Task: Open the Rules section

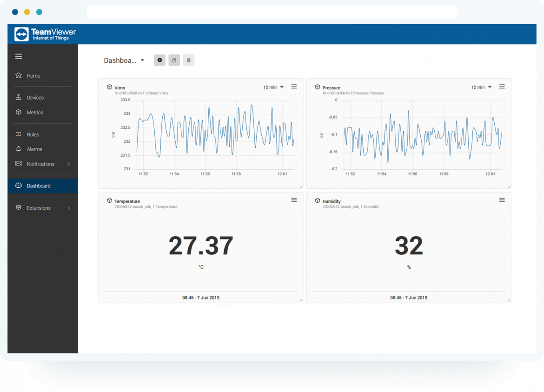Action: click(x=33, y=134)
